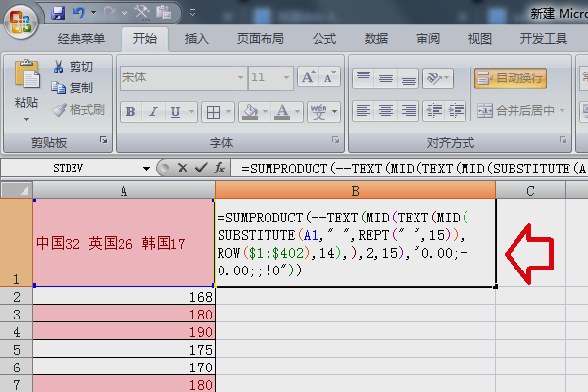Click the fill color bucket swatch

pos(252,111)
